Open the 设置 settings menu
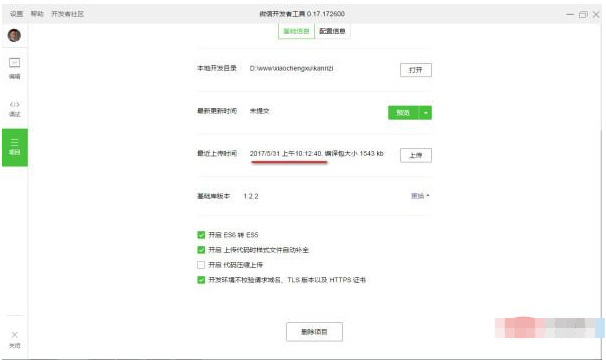Viewport: 606px width, 363px height. pyautogui.click(x=16, y=14)
